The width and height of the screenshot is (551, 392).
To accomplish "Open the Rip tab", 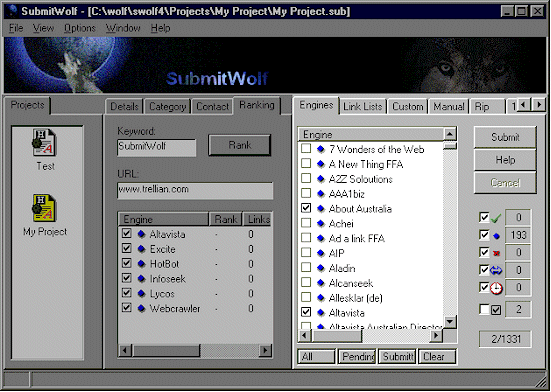I will [x=487, y=106].
